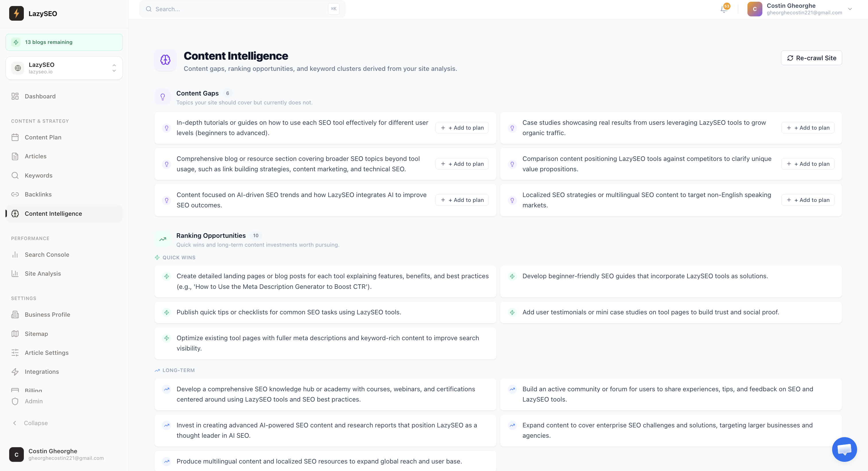Click the globe icon in site selector
This screenshot has height=471, width=868.
coord(18,68)
